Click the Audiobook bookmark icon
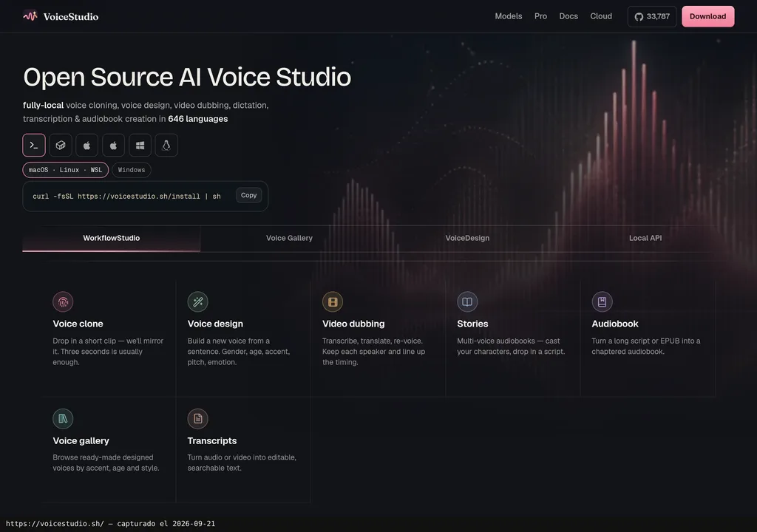Image resolution: width=757 pixels, height=532 pixels. pyautogui.click(x=602, y=301)
